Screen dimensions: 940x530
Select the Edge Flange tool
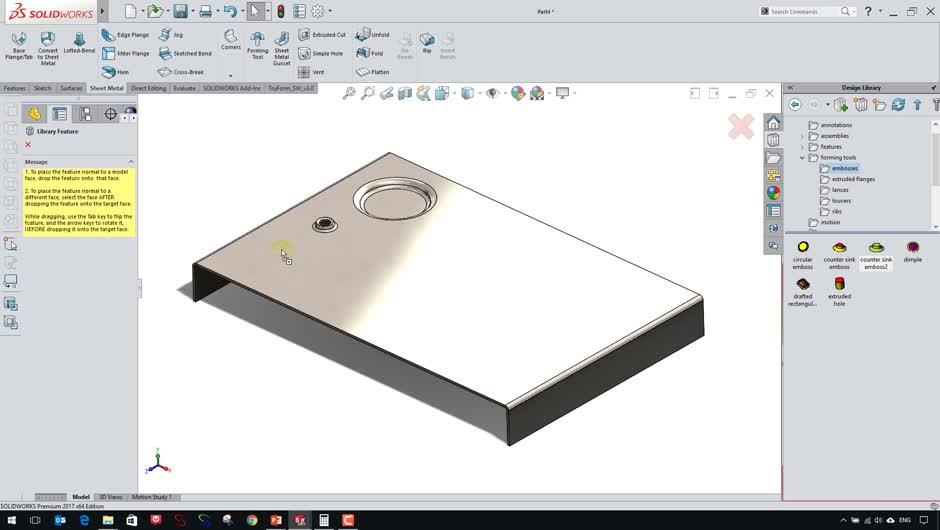point(125,35)
